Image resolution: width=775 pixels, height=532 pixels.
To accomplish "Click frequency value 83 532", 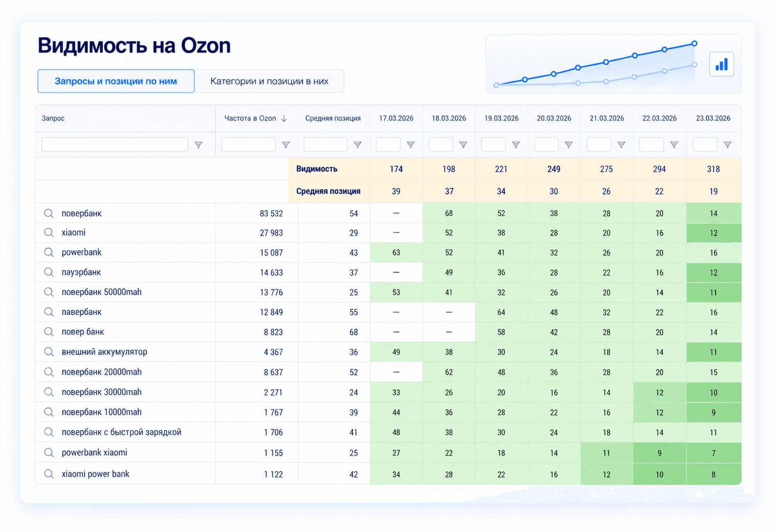I will pyautogui.click(x=271, y=214).
